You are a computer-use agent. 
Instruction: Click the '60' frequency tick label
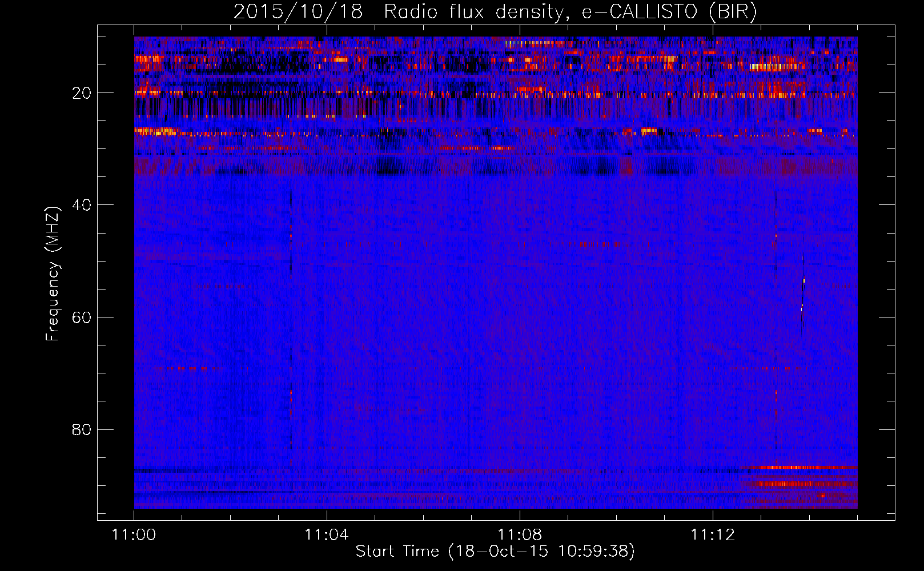click(82, 317)
